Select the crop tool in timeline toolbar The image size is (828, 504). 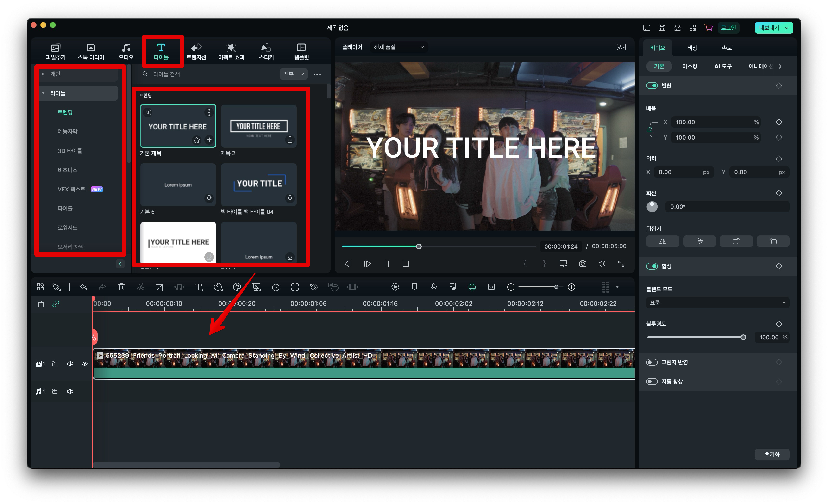tap(160, 287)
